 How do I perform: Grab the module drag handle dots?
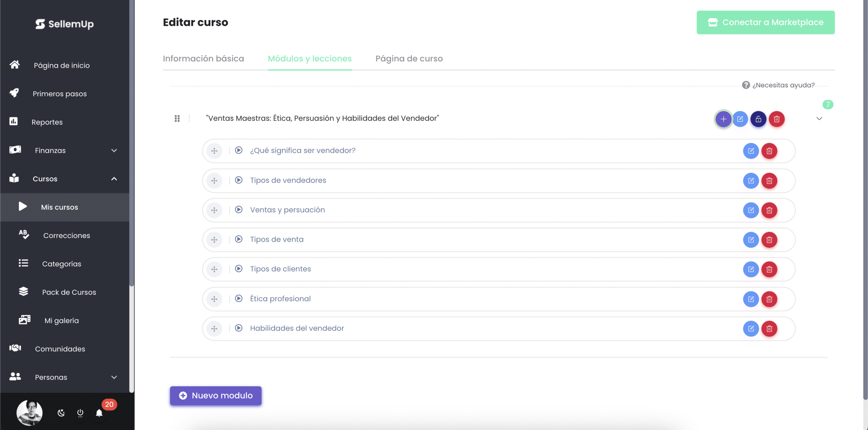(x=177, y=118)
